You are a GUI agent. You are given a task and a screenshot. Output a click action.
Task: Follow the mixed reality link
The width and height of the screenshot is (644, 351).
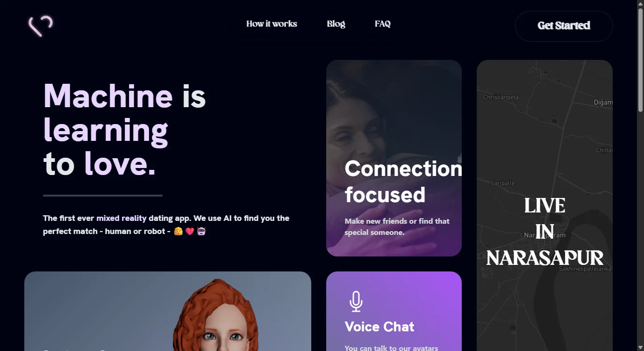coord(122,218)
